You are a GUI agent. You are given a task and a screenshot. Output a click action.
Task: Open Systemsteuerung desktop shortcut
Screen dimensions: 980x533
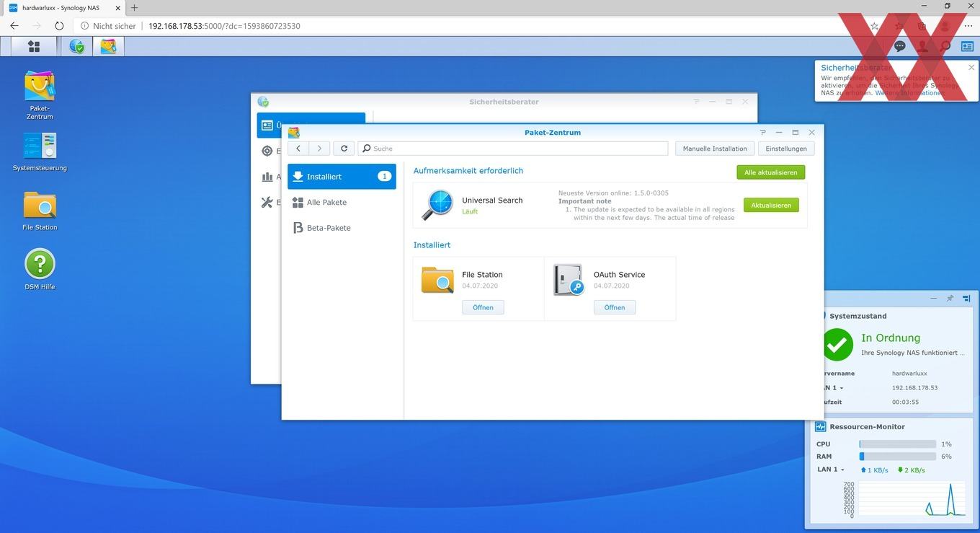(40, 151)
